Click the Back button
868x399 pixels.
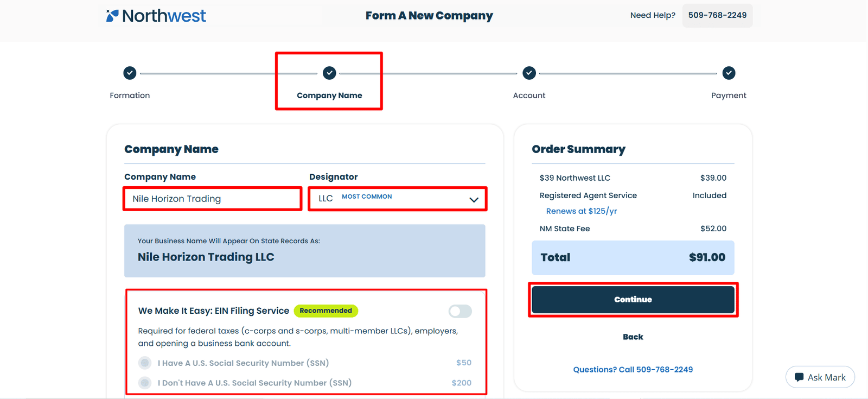click(633, 337)
